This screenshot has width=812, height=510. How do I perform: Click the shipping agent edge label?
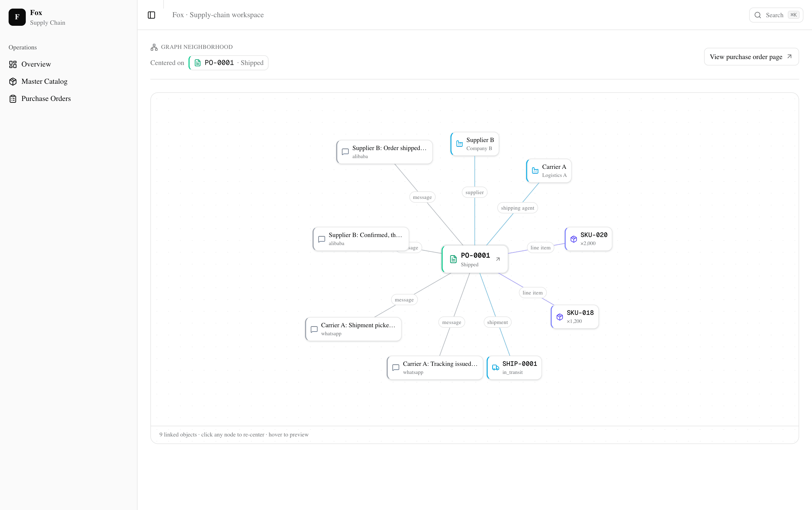517,208
